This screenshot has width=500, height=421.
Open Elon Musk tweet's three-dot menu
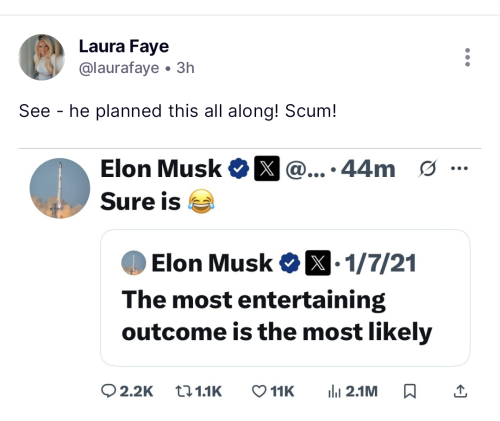pos(459,168)
